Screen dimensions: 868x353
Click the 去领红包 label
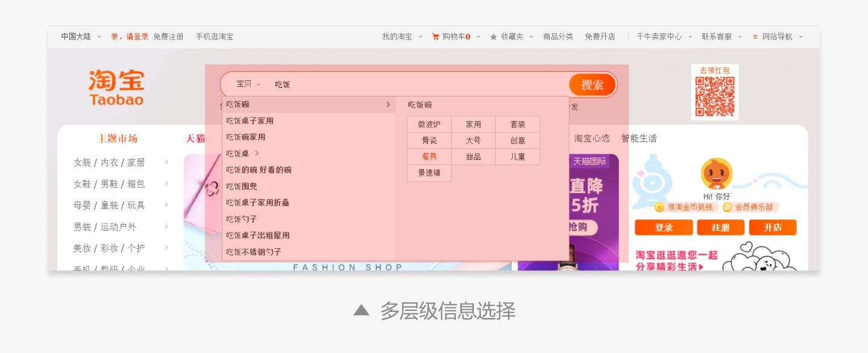[x=715, y=70]
